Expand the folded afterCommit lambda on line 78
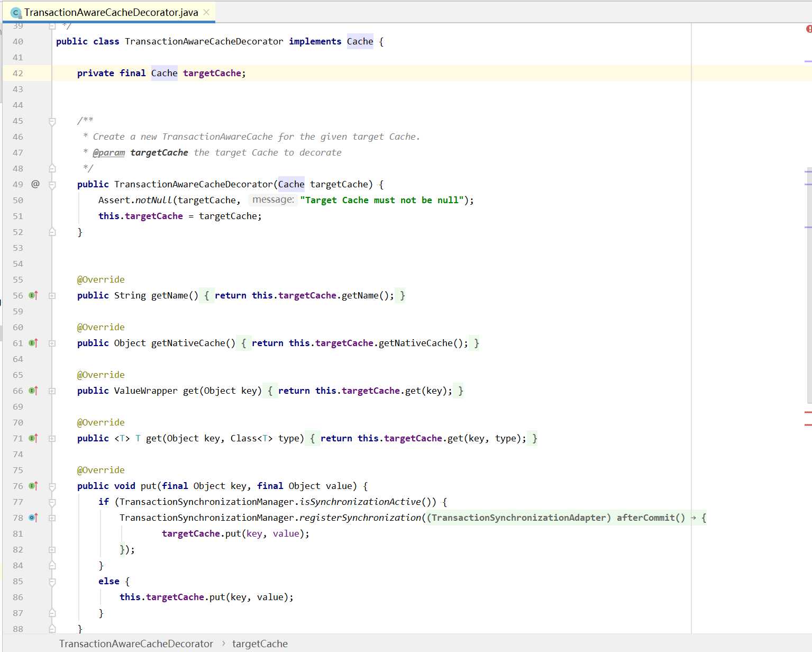812x652 pixels. click(52, 518)
